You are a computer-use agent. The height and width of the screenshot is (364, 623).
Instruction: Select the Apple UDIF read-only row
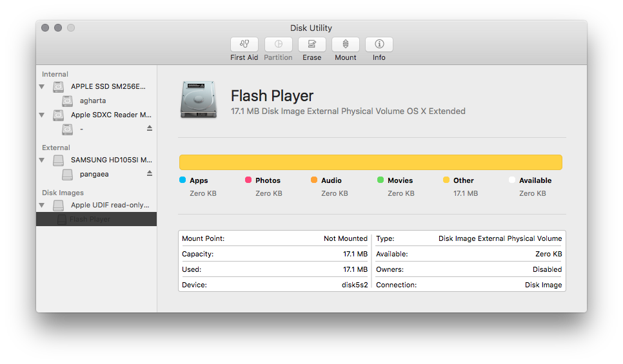tap(97, 206)
